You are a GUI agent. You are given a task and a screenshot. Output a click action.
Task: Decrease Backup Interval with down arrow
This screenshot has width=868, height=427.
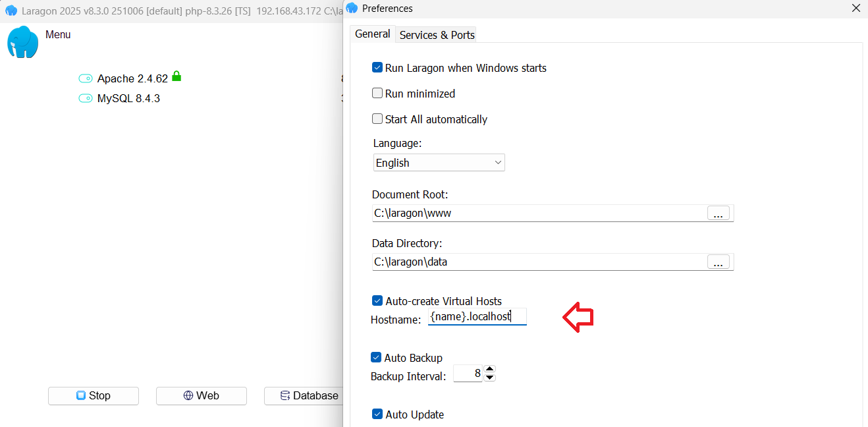(489, 378)
